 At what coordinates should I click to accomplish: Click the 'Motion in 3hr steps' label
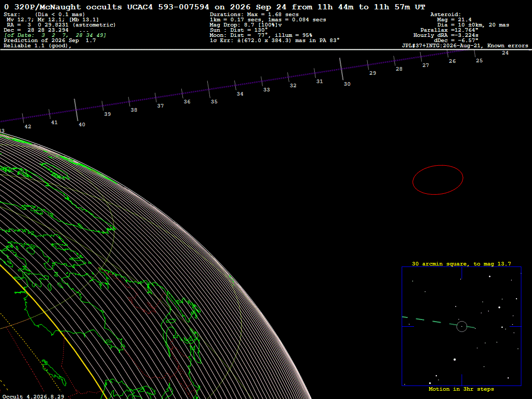(x=461, y=389)
